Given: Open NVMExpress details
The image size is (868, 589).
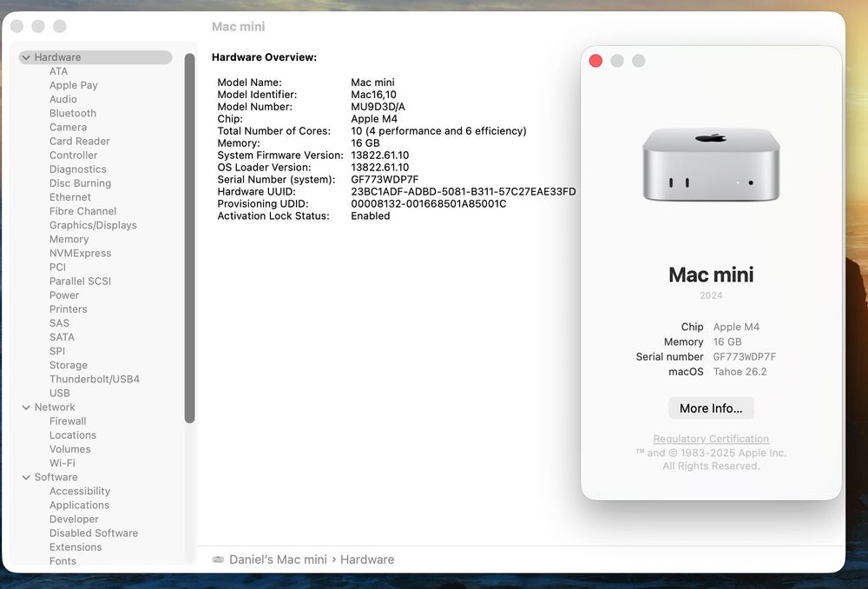Looking at the screenshot, I should click(80, 253).
